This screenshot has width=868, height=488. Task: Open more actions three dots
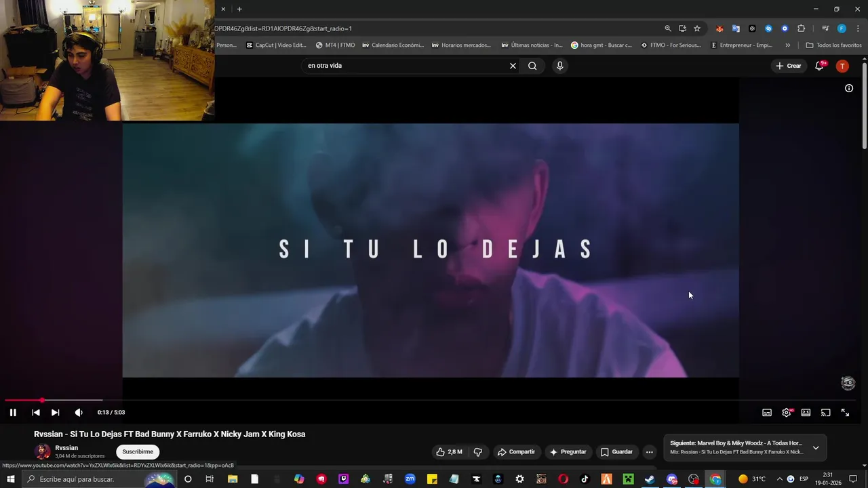(x=649, y=452)
